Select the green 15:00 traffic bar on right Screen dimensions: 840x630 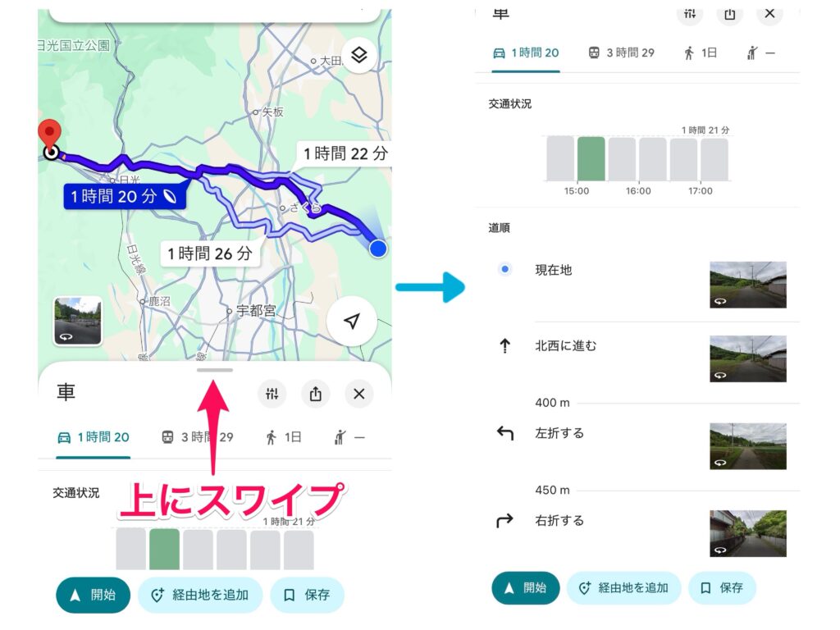[x=591, y=159]
